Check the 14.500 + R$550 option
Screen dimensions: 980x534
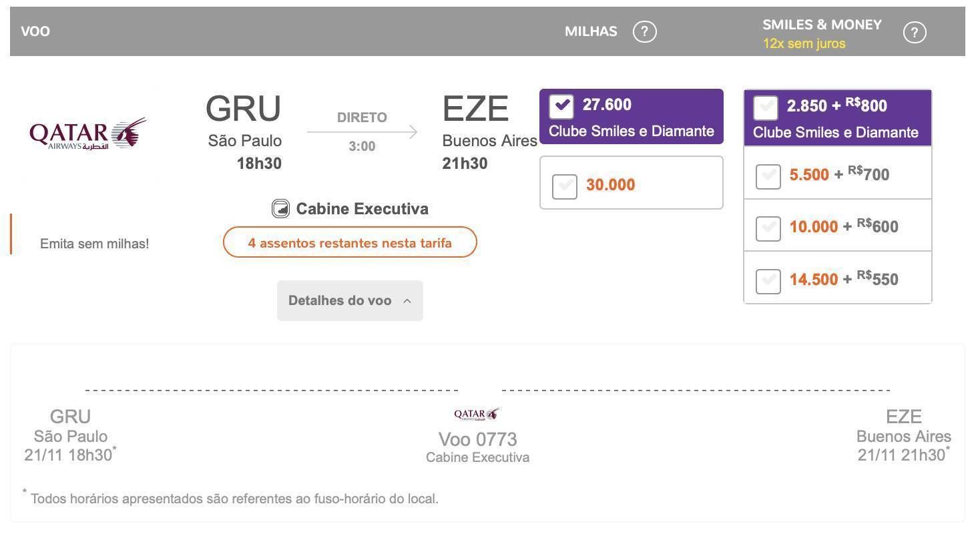point(768,281)
